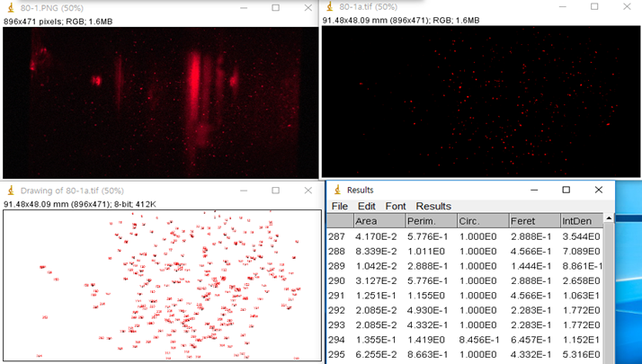Screen dimensions: 642x364
Task: Click Perim. value 4.332E-1 in row 293
Action: tap(427, 324)
